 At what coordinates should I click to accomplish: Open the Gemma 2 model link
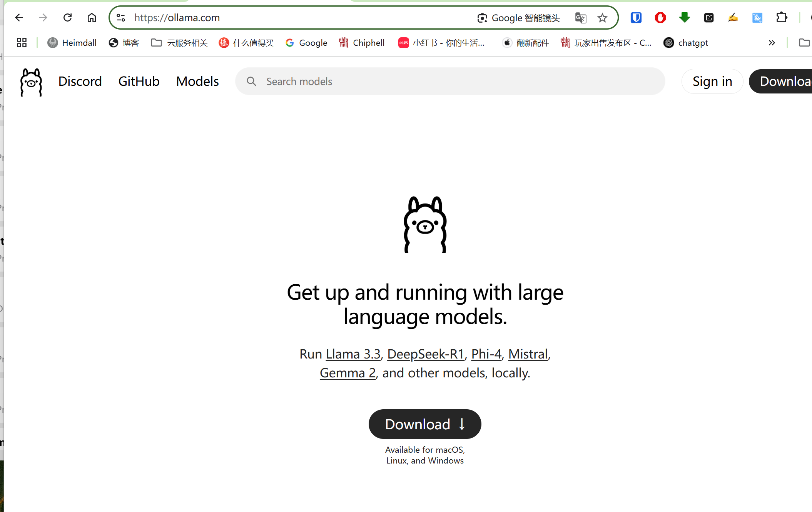[x=348, y=373]
